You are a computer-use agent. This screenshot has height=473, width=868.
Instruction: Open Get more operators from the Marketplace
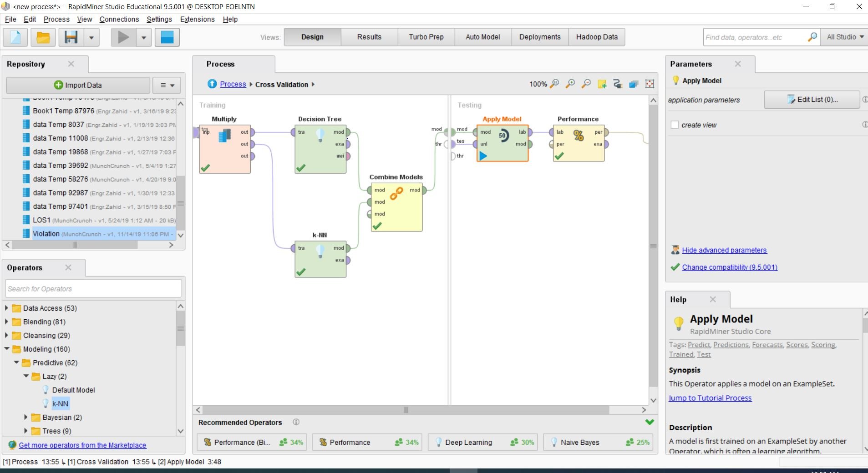coord(82,445)
